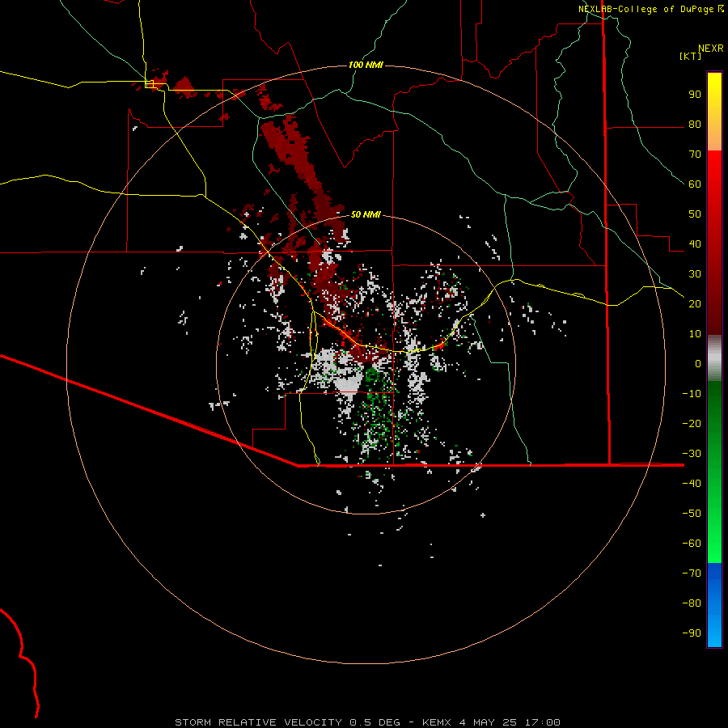
Task: Click the 10 label on velocity scale
Action: point(695,334)
